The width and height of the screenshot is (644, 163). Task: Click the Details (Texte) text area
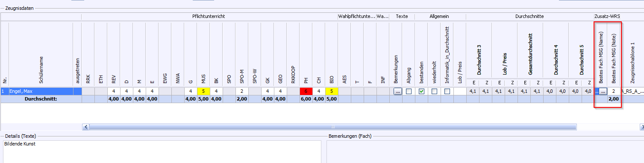tap(162, 152)
